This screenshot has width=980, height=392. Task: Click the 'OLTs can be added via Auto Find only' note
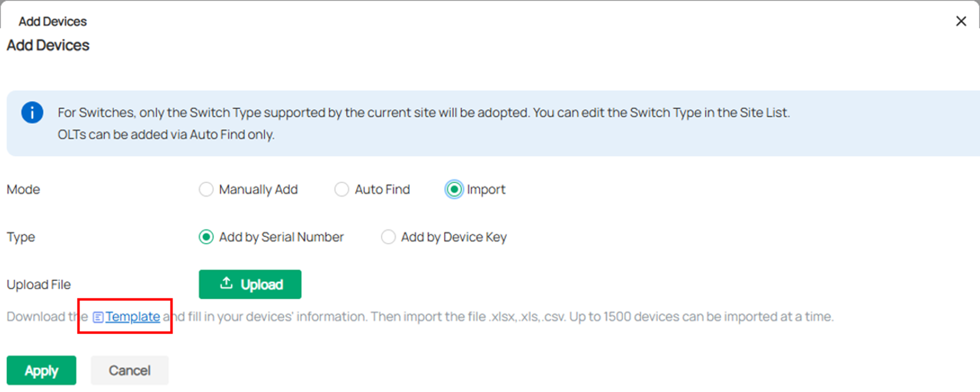pyautogui.click(x=166, y=134)
